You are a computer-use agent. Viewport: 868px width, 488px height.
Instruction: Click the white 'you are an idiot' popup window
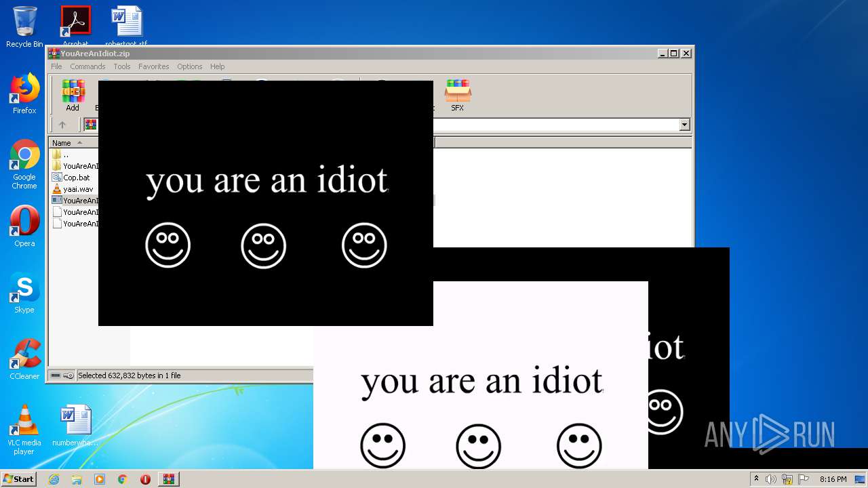[x=481, y=375]
